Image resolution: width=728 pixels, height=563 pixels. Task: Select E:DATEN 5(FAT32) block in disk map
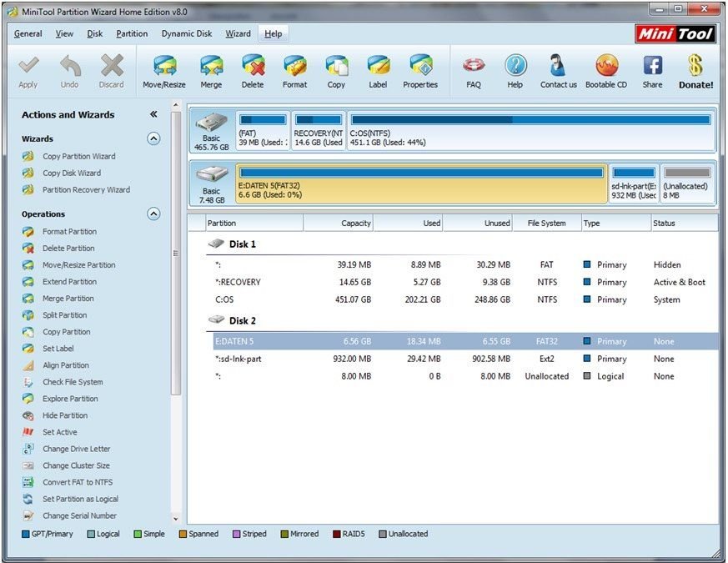[x=421, y=183]
